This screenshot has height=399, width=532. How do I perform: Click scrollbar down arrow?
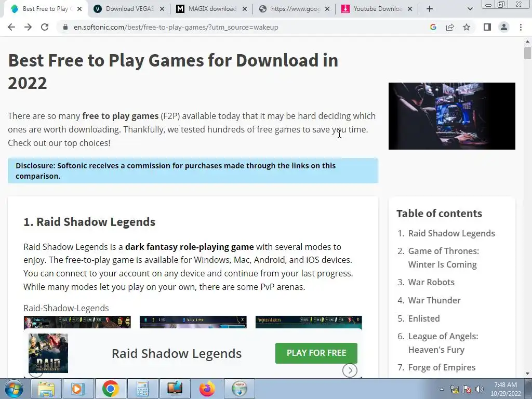click(x=527, y=374)
